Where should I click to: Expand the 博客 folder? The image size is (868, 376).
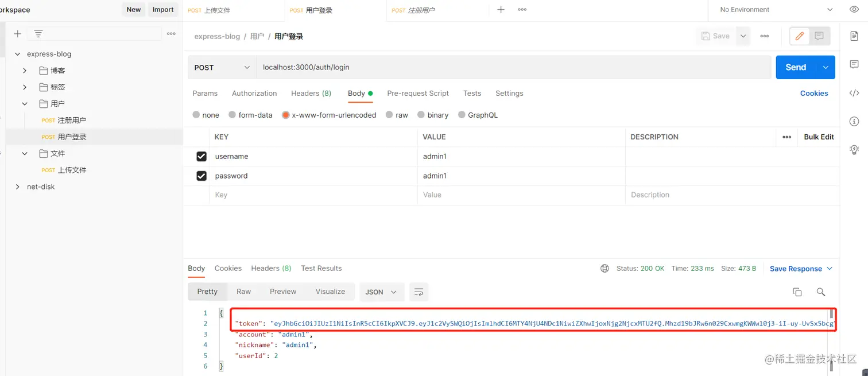25,71
